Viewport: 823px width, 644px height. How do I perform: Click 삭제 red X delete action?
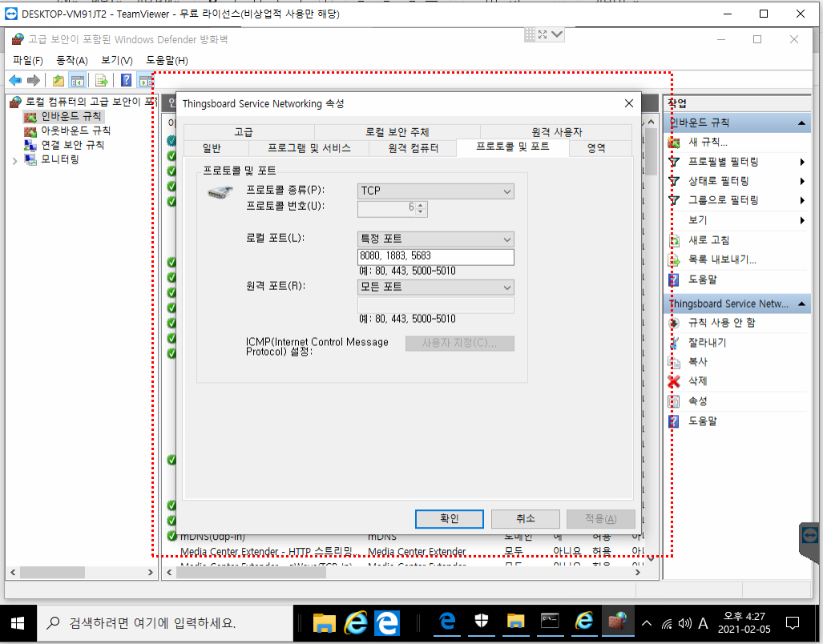click(697, 381)
